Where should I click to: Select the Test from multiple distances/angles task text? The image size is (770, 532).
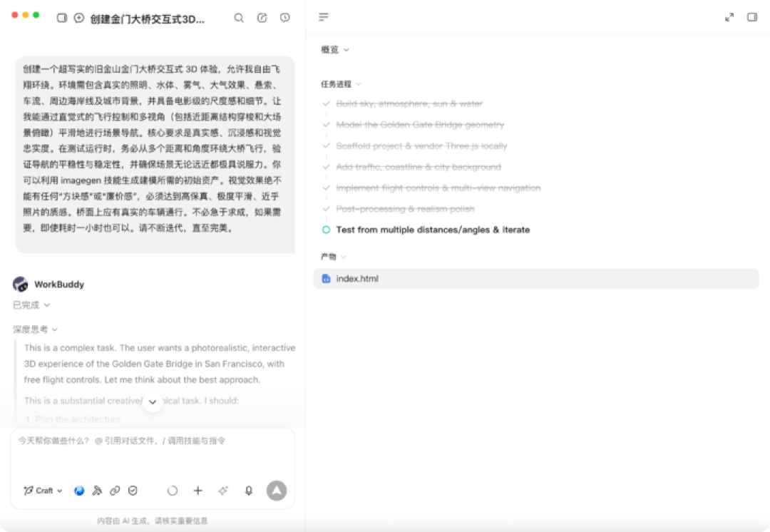433,230
